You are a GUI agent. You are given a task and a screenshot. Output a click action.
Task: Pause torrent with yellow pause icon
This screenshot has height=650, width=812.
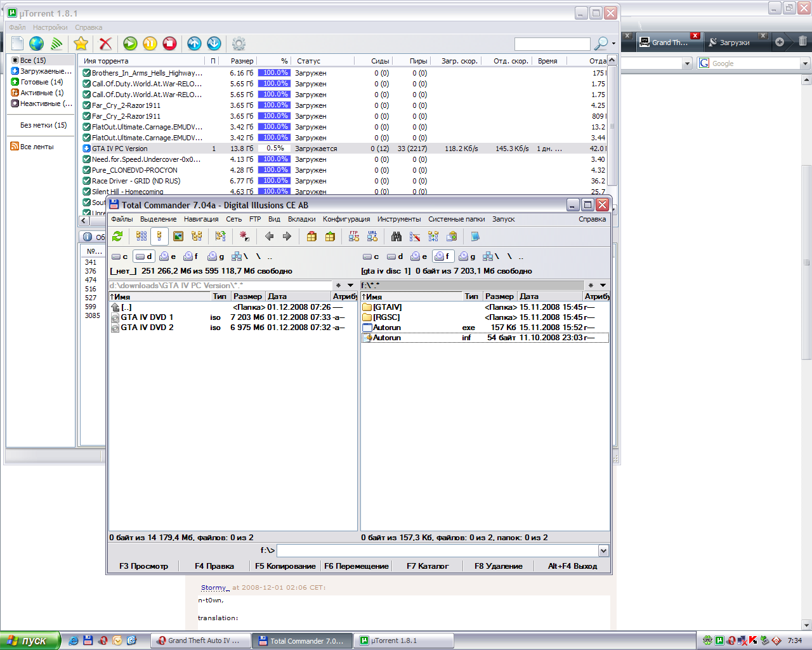coord(150,43)
